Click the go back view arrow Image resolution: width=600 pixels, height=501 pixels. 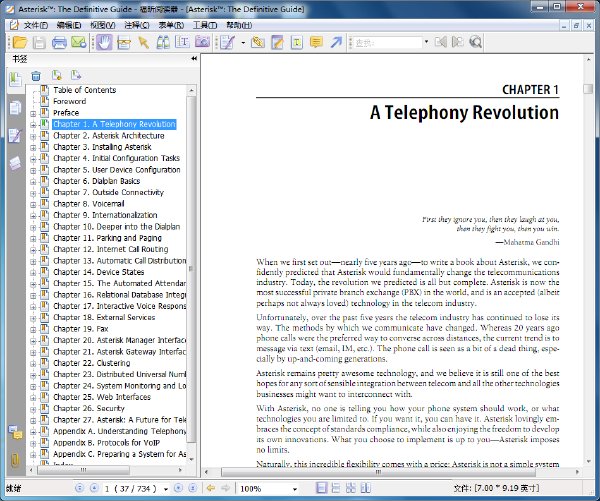(210, 488)
